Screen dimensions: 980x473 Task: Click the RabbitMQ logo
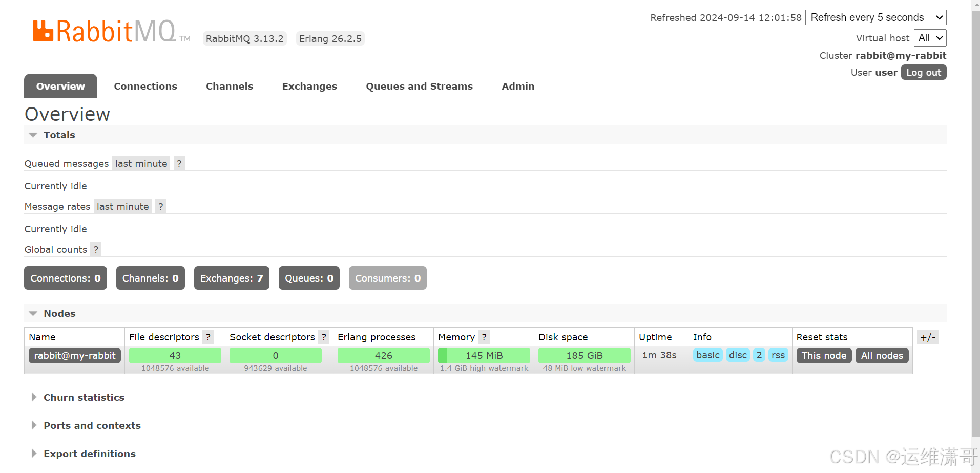[x=112, y=32]
